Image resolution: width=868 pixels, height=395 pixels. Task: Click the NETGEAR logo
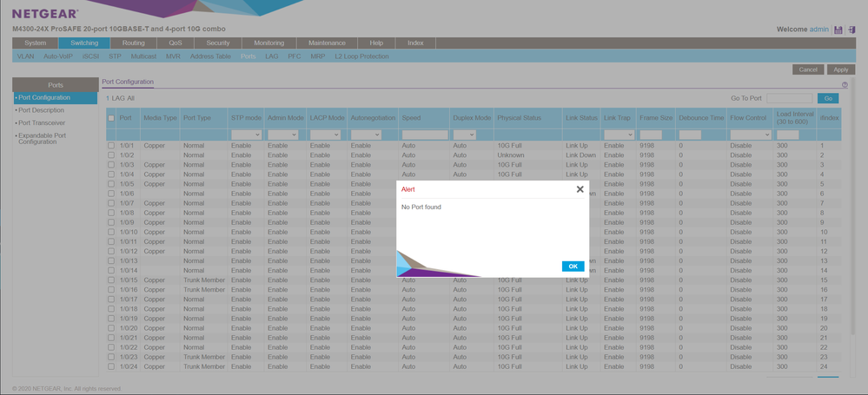[x=45, y=14]
